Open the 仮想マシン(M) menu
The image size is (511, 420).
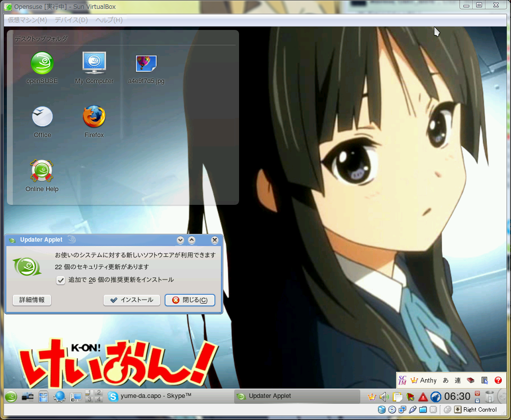point(27,20)
